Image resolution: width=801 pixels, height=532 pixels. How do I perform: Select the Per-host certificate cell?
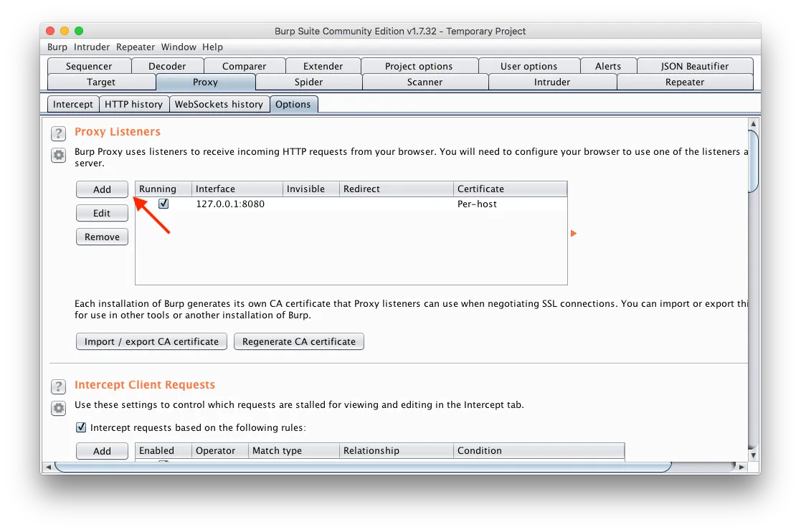click(x=511, y=204)
